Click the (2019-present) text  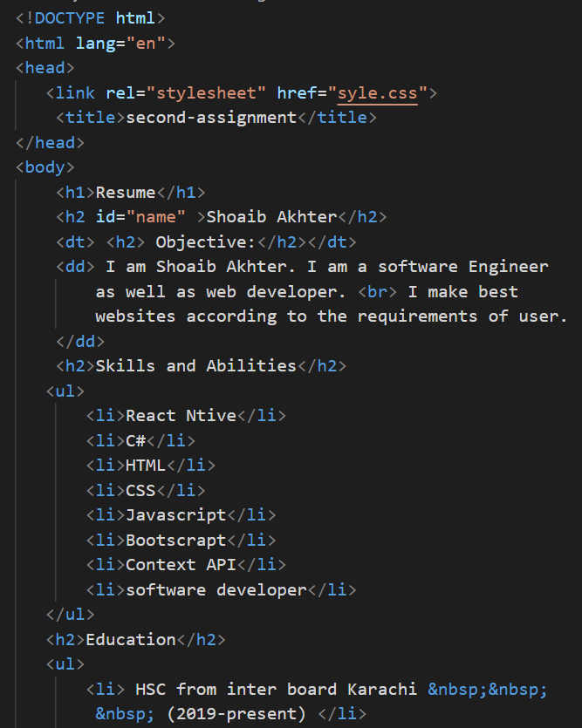point(236,713)
